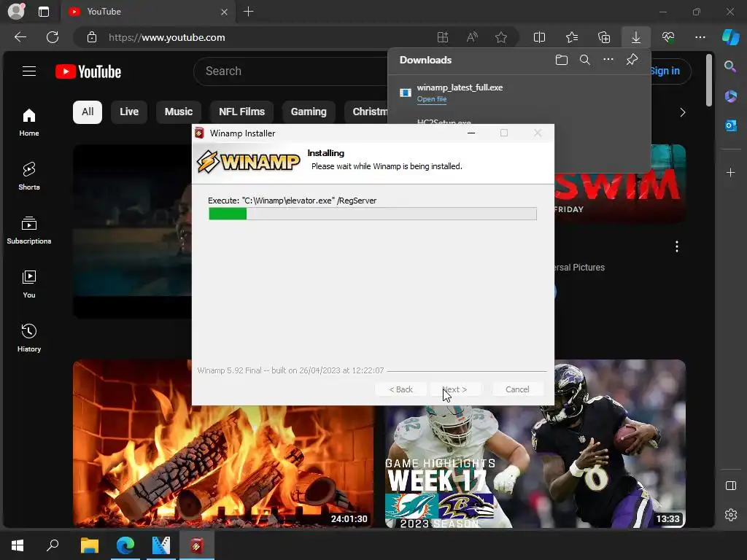Open Browser essentials heart icon

[x=668, y=37]
